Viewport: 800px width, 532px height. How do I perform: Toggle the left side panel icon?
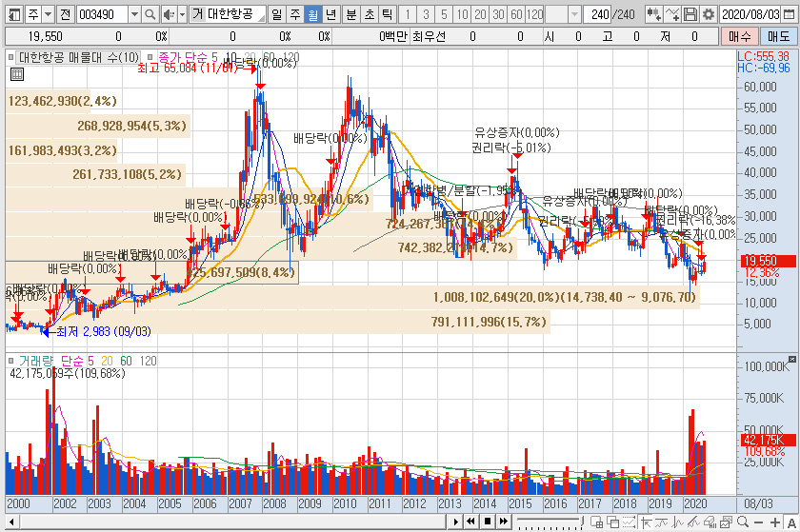pyautogui.click(x=15, y=14)
